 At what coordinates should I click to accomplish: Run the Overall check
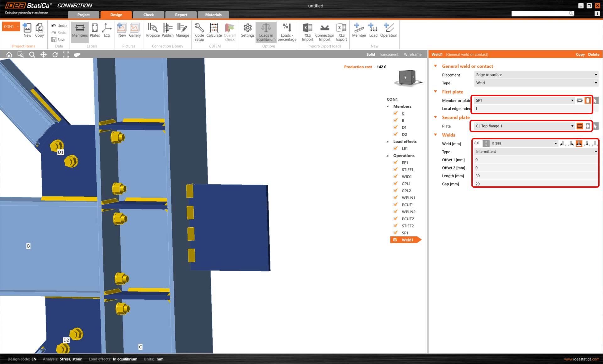click(x=230, y=31)
